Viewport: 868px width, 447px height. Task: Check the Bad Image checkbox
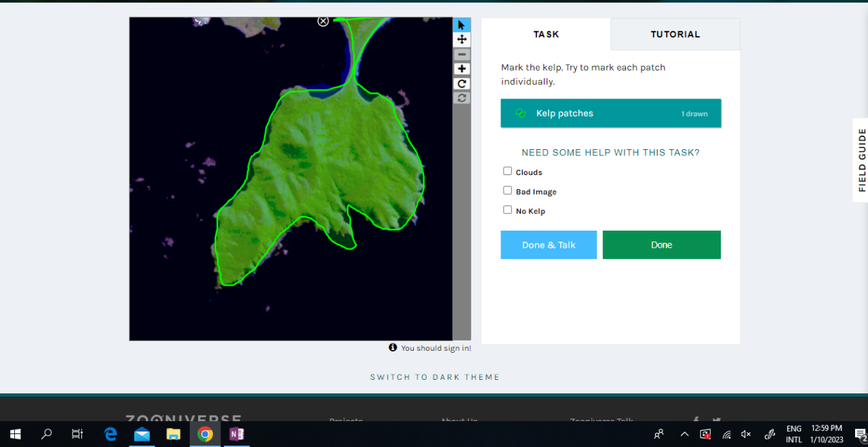[x=507, y=191]
